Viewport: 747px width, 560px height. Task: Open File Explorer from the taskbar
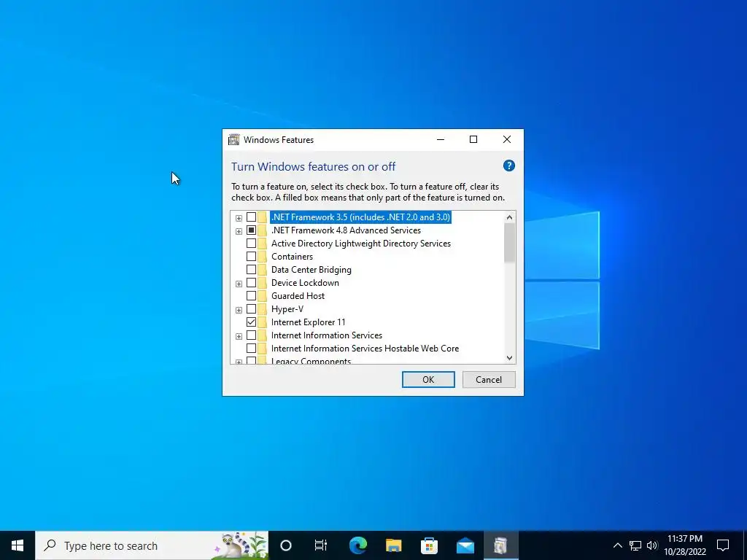[x=393, y=545]
